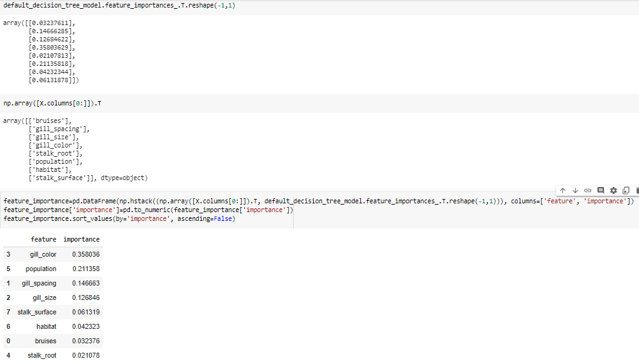Add a comment to the cell
This screenshot has width=639, height=364.
tap(601, 190)
